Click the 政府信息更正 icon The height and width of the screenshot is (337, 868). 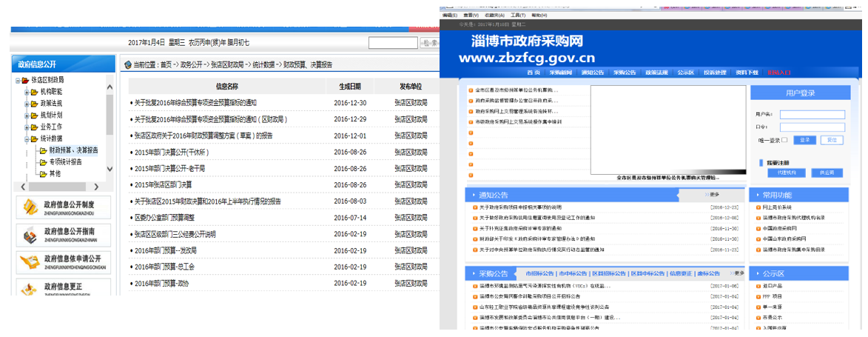pos(30,289)
